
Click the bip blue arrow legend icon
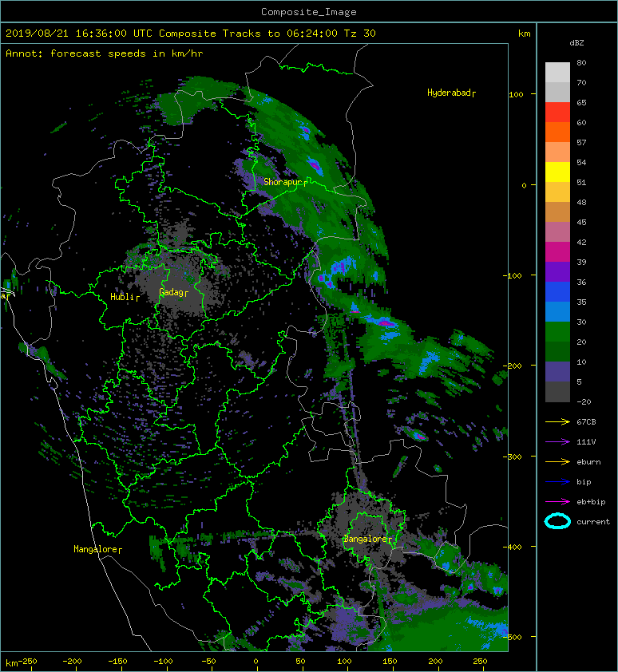tap(557, 482)
